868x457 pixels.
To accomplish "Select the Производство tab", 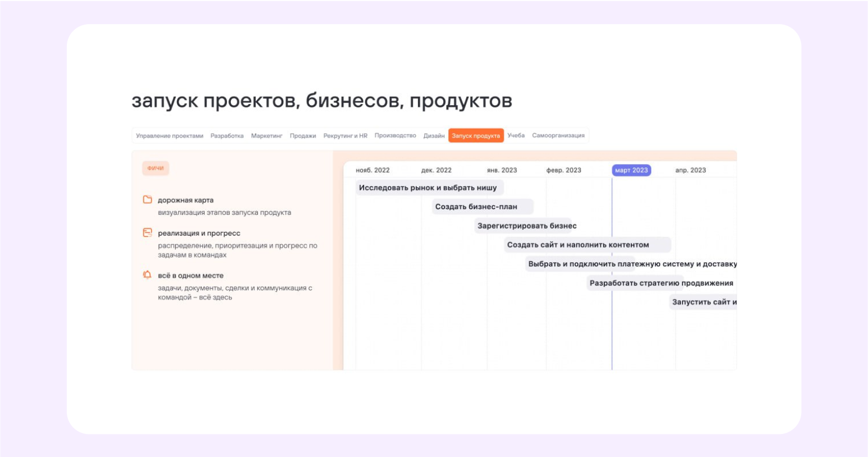I will point(396,135).
